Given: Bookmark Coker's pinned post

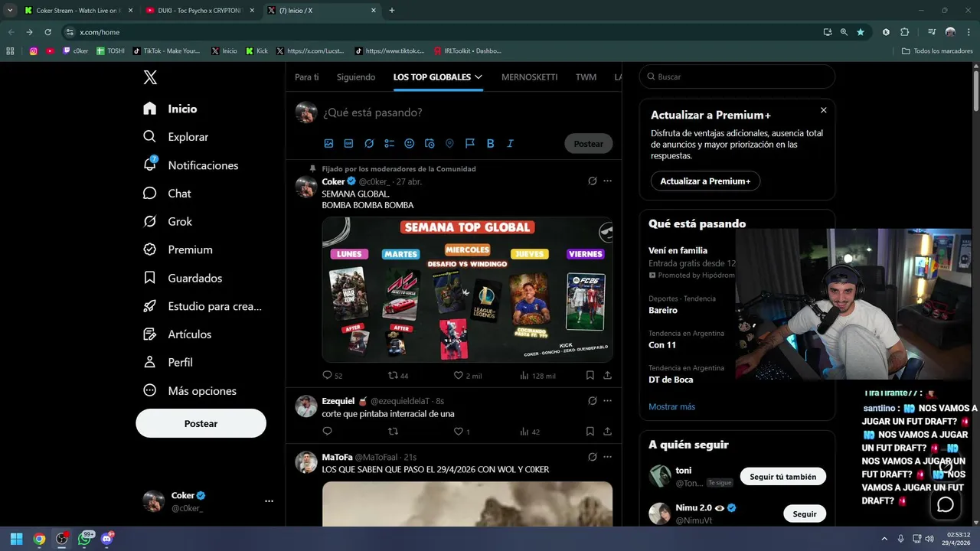Looking at the screenshot, I should click(590, 375).
